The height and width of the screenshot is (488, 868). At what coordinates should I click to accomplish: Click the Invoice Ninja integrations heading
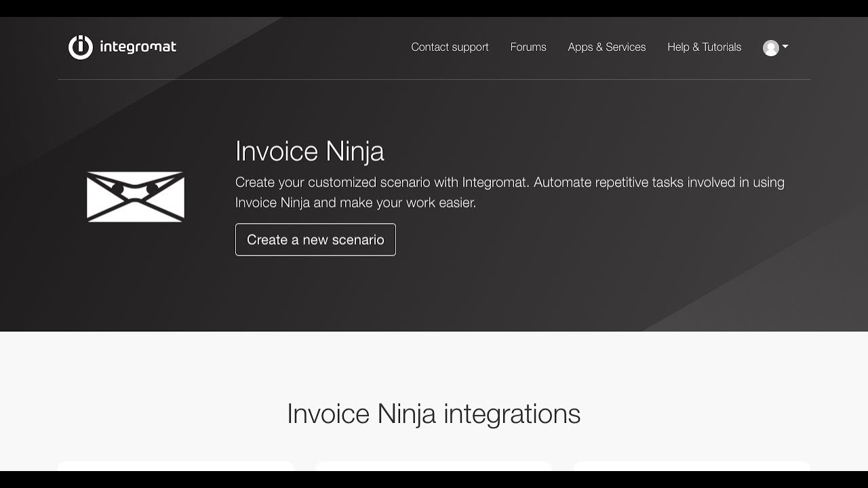tap(434, 413)
